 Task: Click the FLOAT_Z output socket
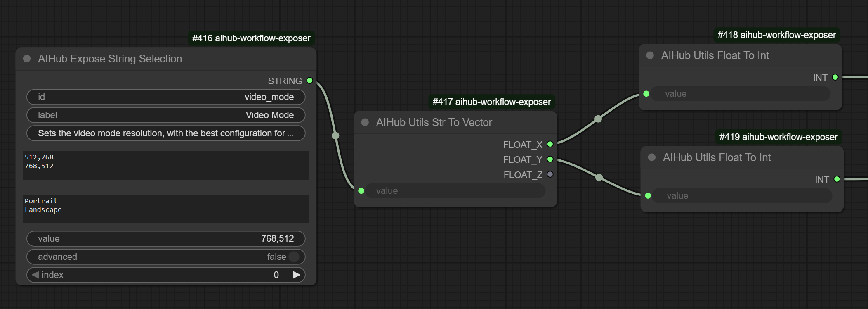pos(550,174)
